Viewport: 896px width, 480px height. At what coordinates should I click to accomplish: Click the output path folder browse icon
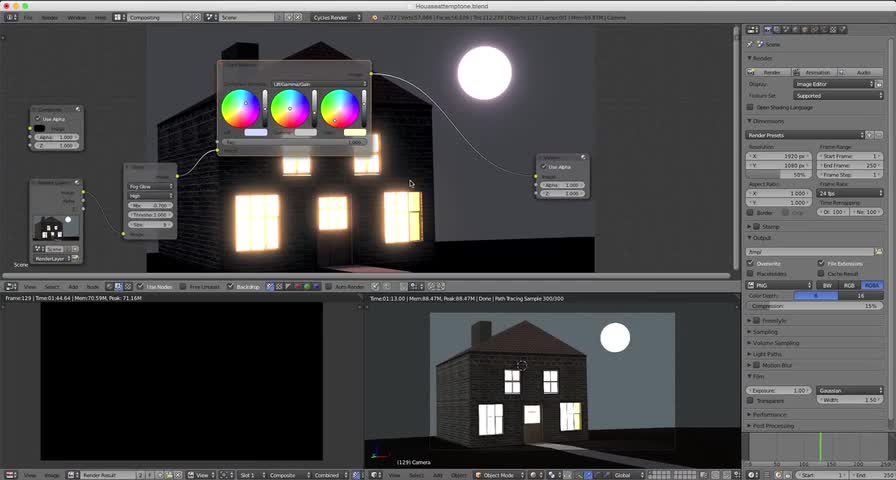pos(879,251)
